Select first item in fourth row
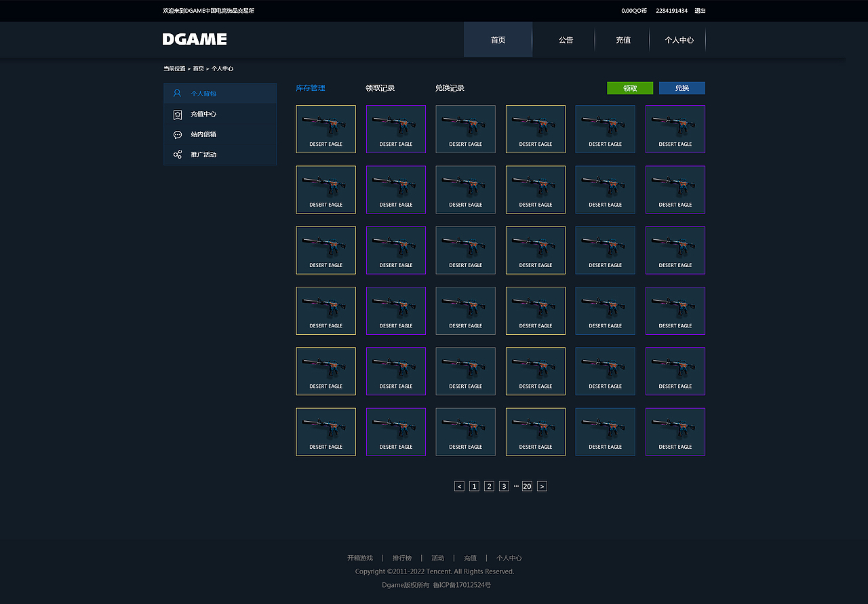 tap(325, 310)
